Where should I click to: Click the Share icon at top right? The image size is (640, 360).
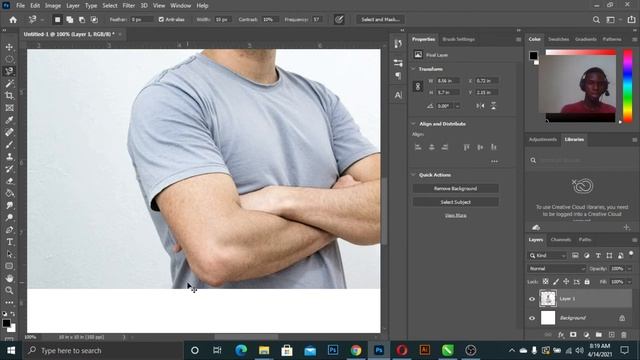click(x=631, y=20)
